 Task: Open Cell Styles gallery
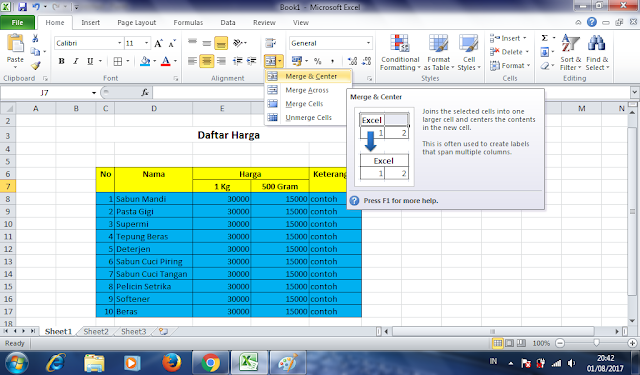point(469,53)
